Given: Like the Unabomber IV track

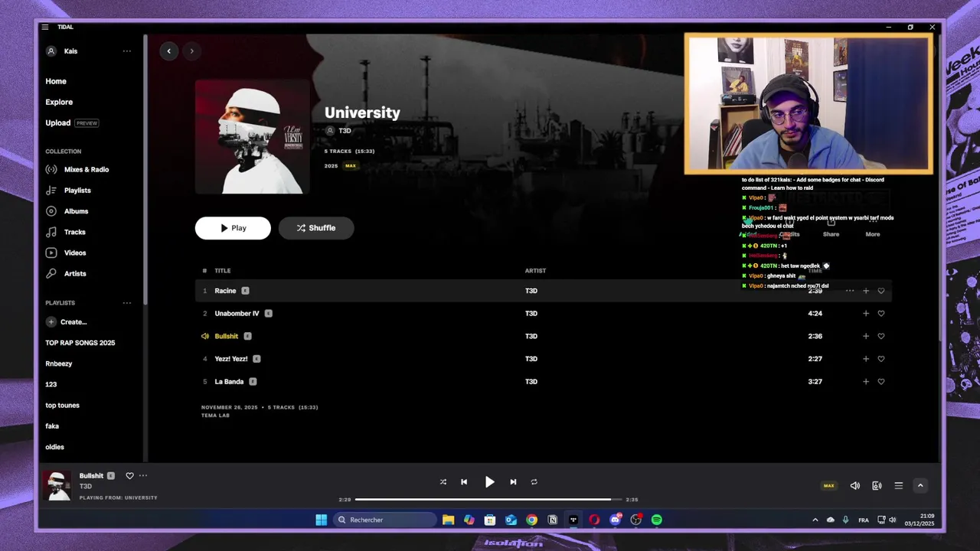Looking at the screenshot, I should [881, 314].
